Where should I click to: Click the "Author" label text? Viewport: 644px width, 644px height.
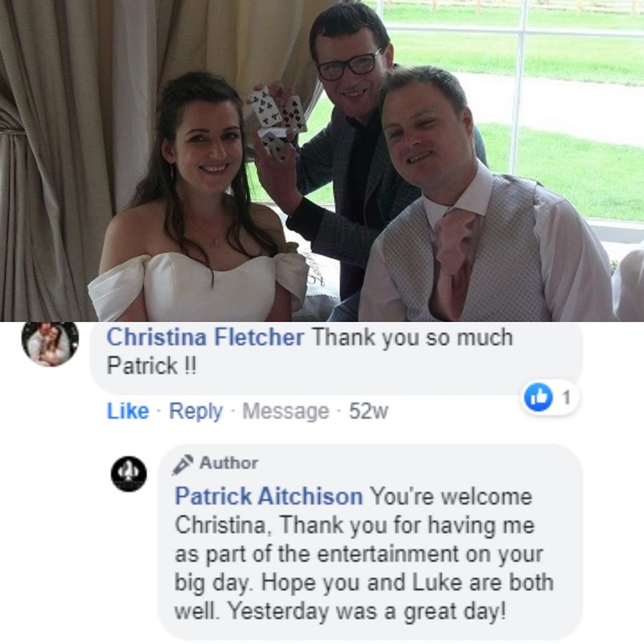tap(229, 464)
